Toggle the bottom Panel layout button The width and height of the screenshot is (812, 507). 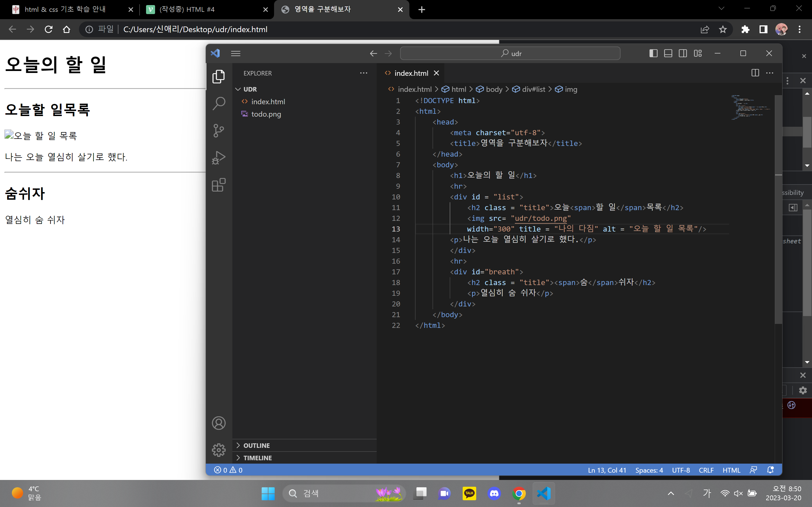click(668, 53)
